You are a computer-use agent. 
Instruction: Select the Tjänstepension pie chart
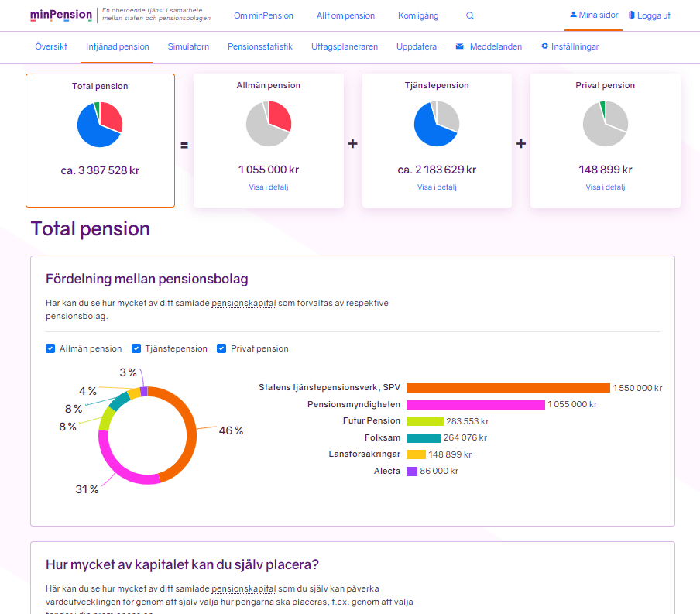pos(436,124)
